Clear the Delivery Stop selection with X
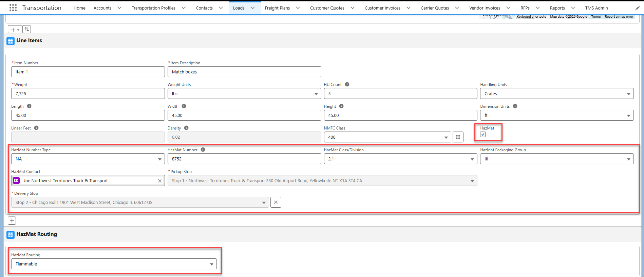The width and height of the screenshot is (644, 277). (276, 202)
